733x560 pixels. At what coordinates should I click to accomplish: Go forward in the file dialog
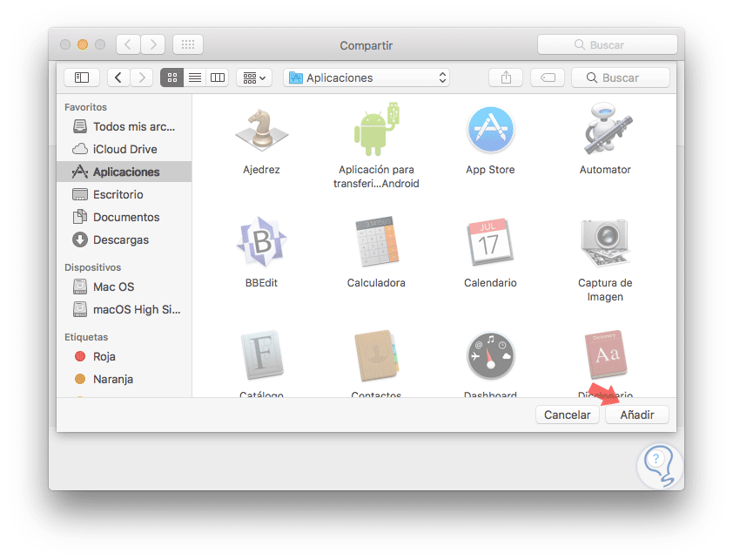click(x=142, y=78)
